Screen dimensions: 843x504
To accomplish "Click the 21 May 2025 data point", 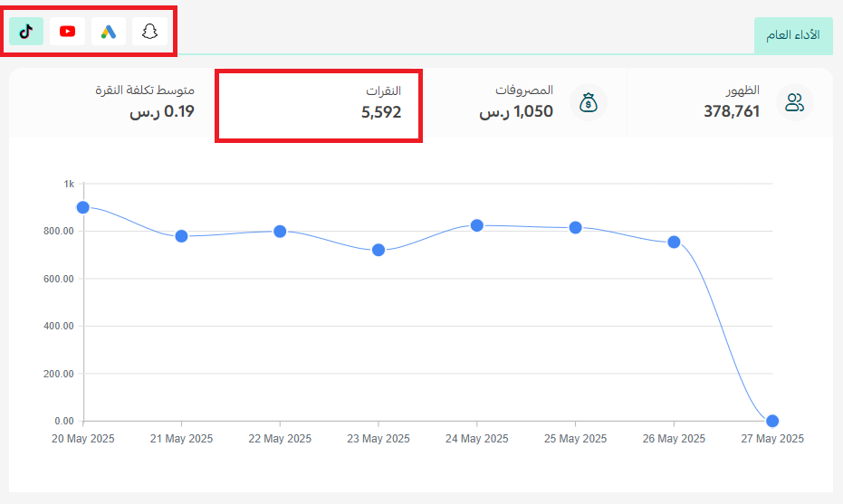I will point(181,236).
